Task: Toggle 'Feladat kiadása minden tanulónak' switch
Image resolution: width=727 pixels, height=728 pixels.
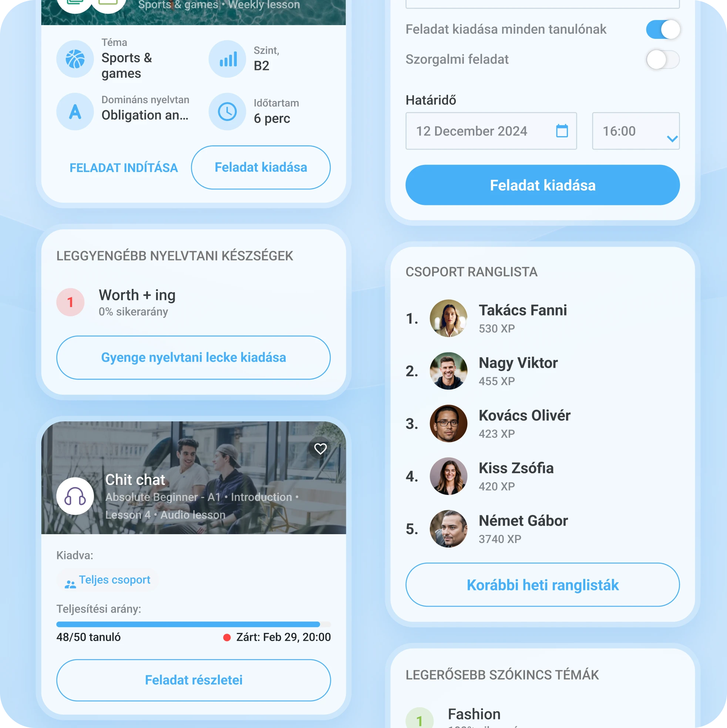Action: coord(662,28)
